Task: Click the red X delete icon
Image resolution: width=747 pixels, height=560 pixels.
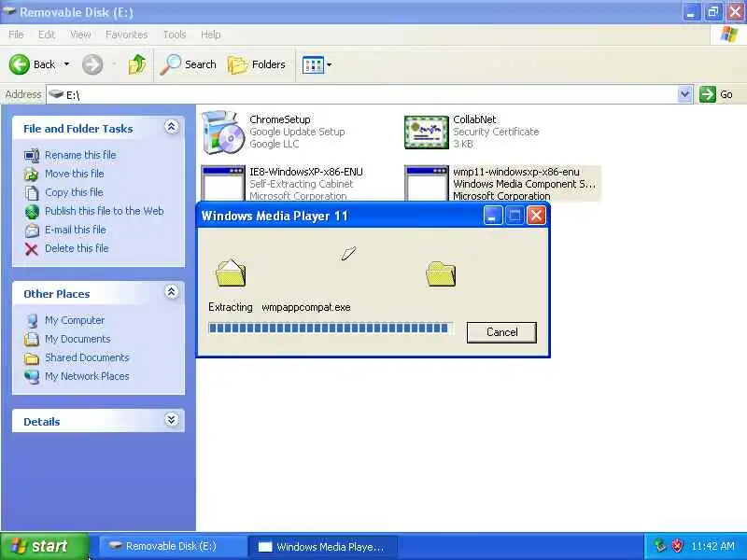Action: 32,249
